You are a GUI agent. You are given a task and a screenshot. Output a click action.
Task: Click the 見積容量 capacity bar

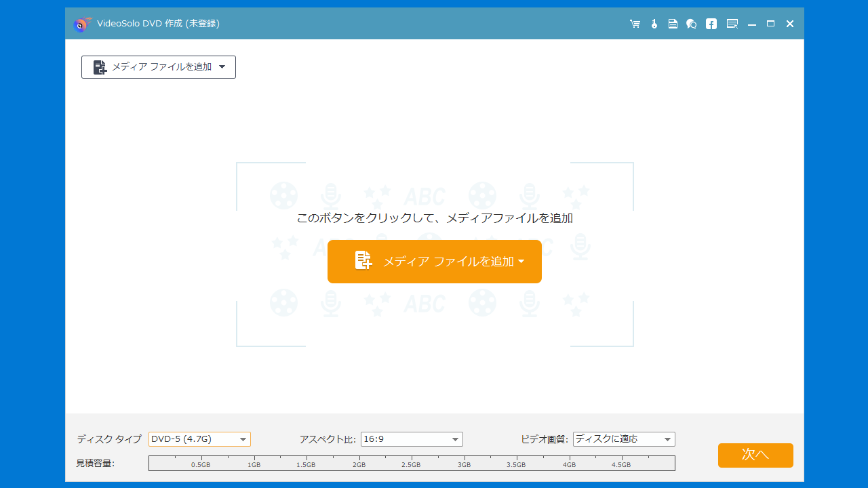coord(412,463)
